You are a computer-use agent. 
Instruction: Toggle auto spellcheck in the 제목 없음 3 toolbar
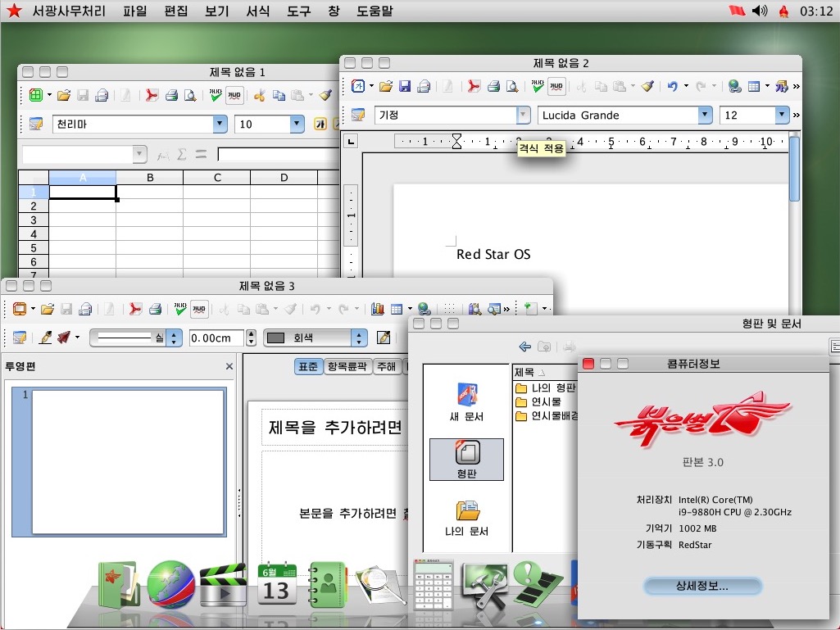pos(199,309)
